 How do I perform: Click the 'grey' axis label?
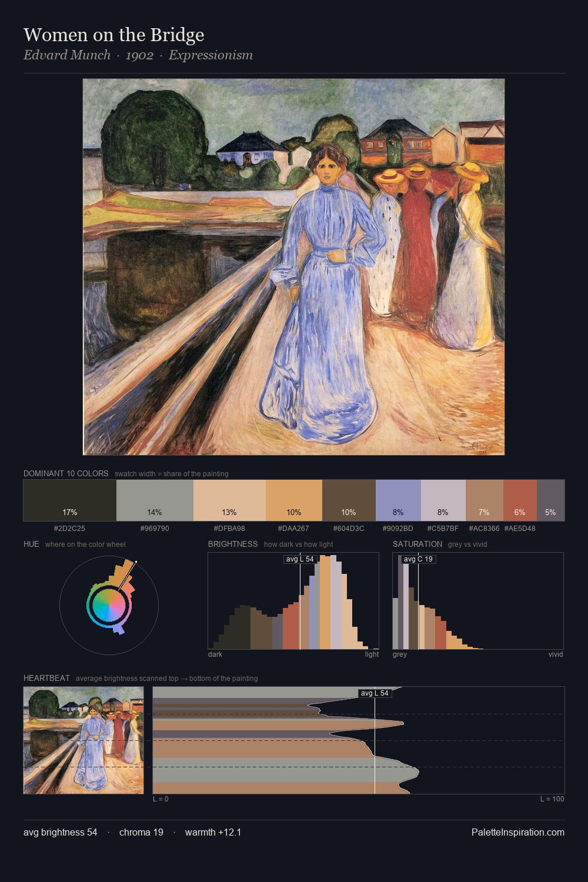pyautogui.click(x=400, y=654)
